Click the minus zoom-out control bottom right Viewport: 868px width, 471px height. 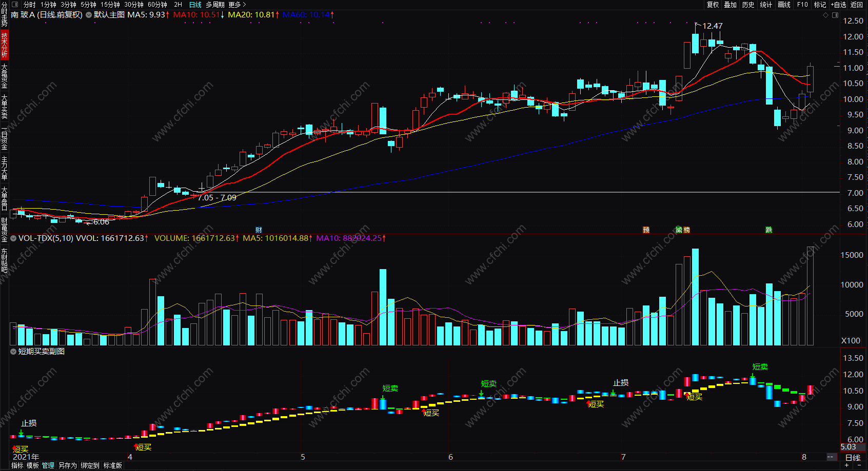point(859,466)
